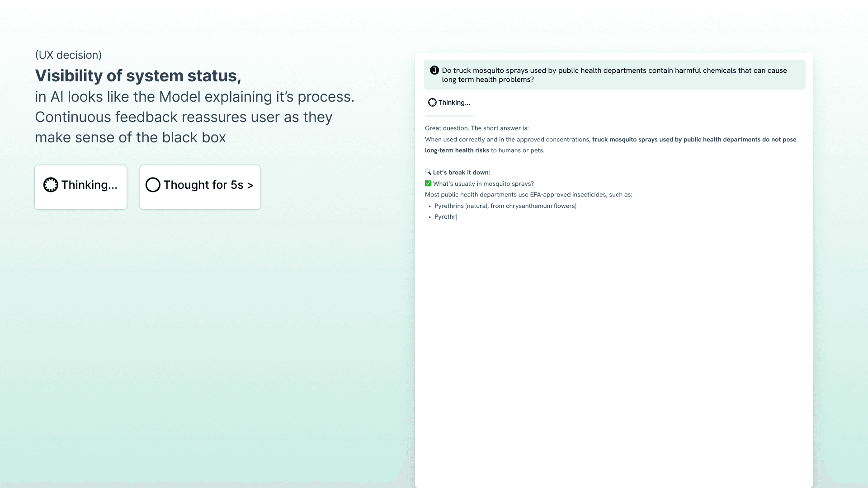Click the user question about truck mosquito sprays

click(615, 75)
